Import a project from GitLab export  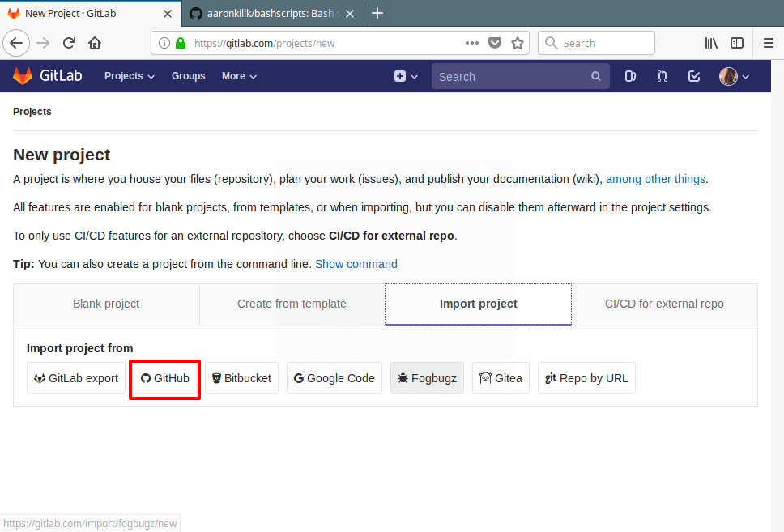[76, 378]
